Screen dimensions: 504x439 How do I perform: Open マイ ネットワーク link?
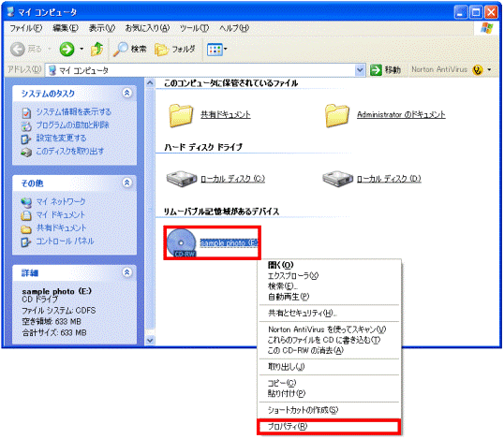[61, 201]
